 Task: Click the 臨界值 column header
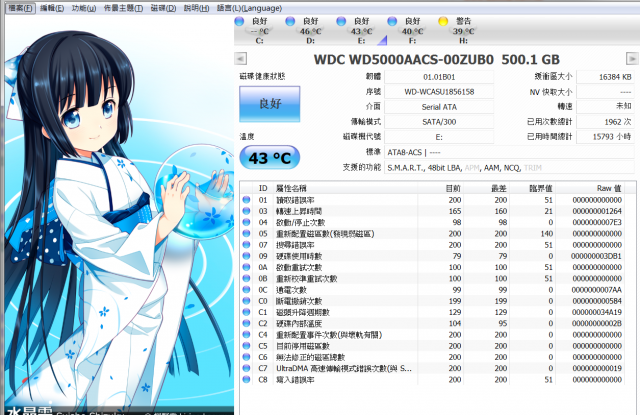pyautogui.click(x=532, y=188)
